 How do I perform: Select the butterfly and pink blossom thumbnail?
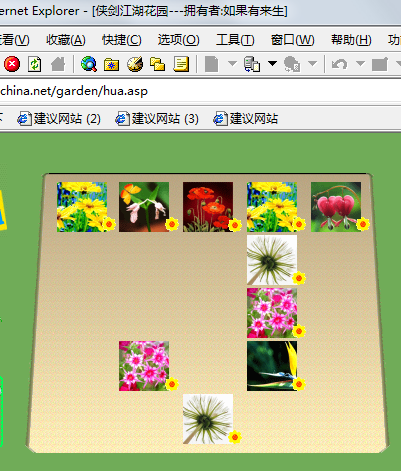coord(144,207)
